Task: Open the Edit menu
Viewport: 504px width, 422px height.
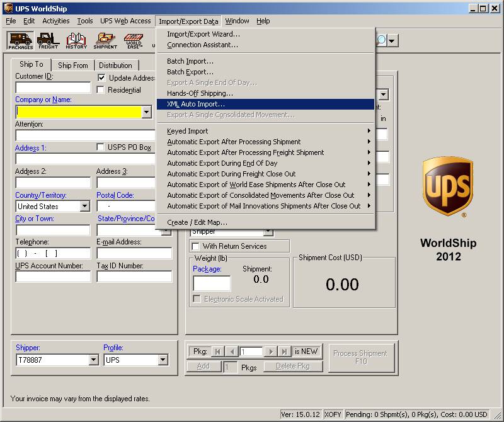Action: pyautogui.click(x=29, y=21)
